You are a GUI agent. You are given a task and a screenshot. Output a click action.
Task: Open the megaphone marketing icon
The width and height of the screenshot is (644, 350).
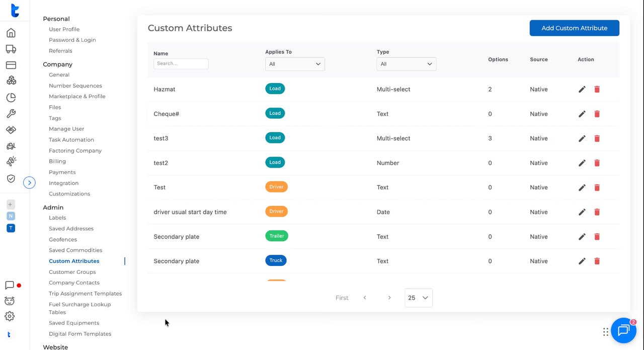pos(11,162)
